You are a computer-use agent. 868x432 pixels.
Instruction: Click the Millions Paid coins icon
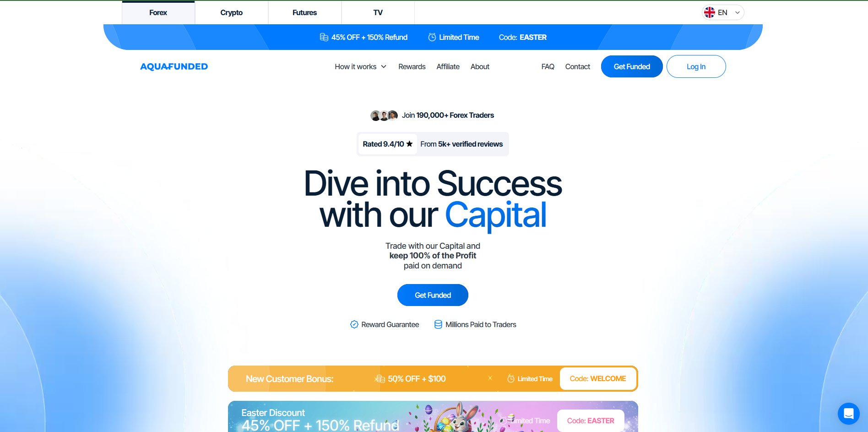pyautogui.click(x=438, y=324)
